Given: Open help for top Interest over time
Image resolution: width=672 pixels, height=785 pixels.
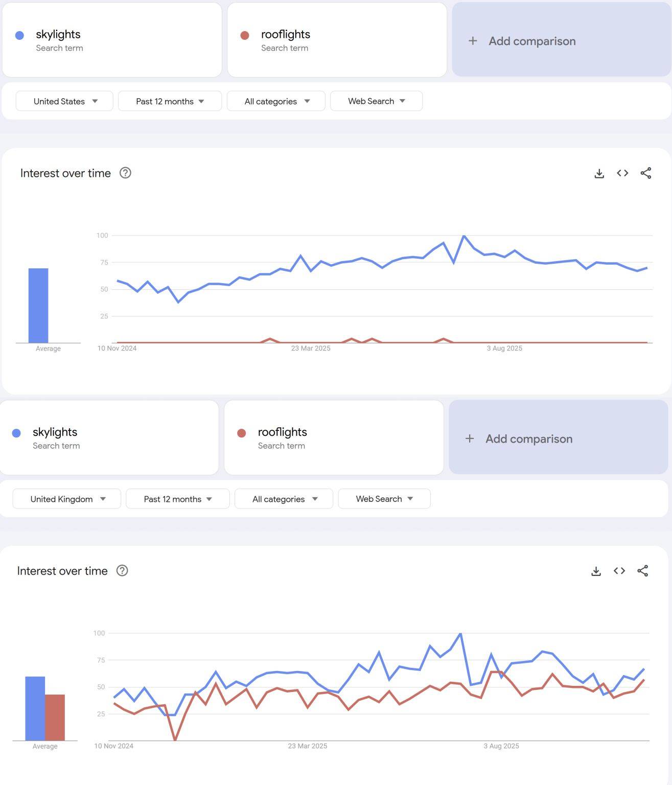Looking at the screenshot, I should click(125, 173).
